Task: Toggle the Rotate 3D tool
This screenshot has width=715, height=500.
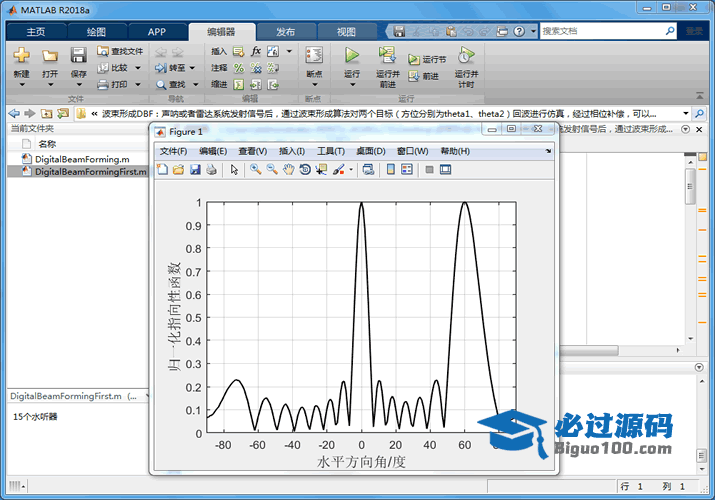Action: click(x=305, y=170)
